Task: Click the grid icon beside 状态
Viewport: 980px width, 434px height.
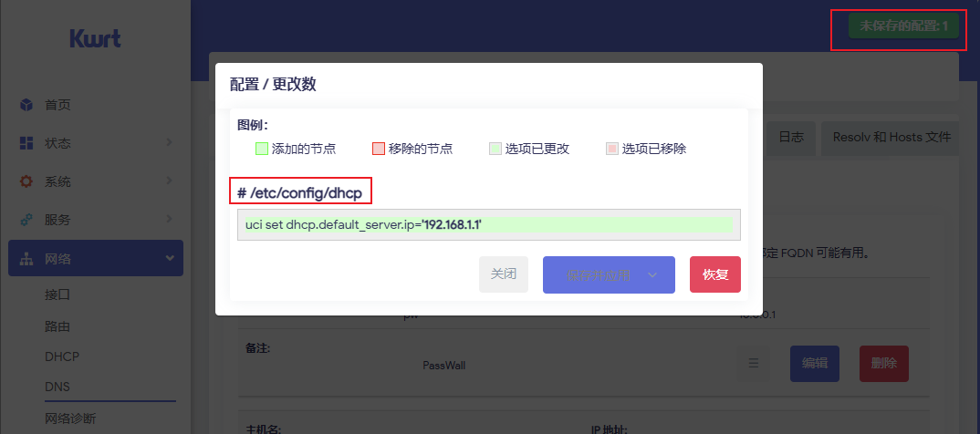Action: [x=26, y=143]
